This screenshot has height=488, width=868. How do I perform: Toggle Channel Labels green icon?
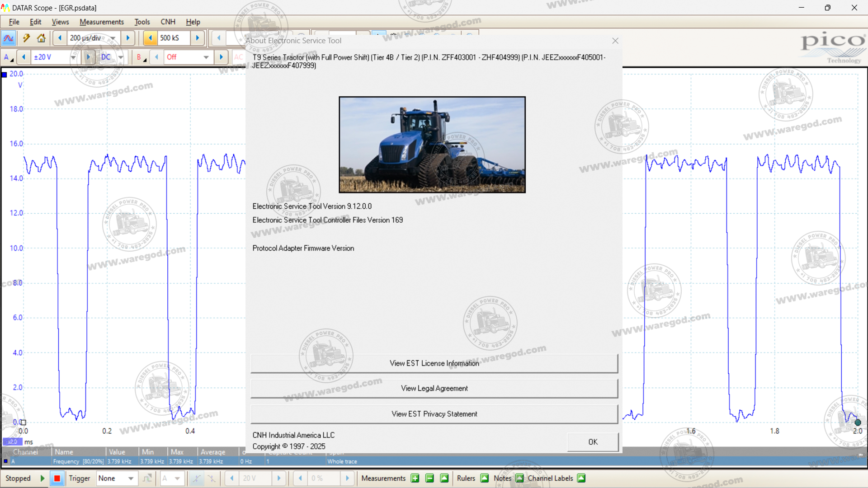click(581, 479)
